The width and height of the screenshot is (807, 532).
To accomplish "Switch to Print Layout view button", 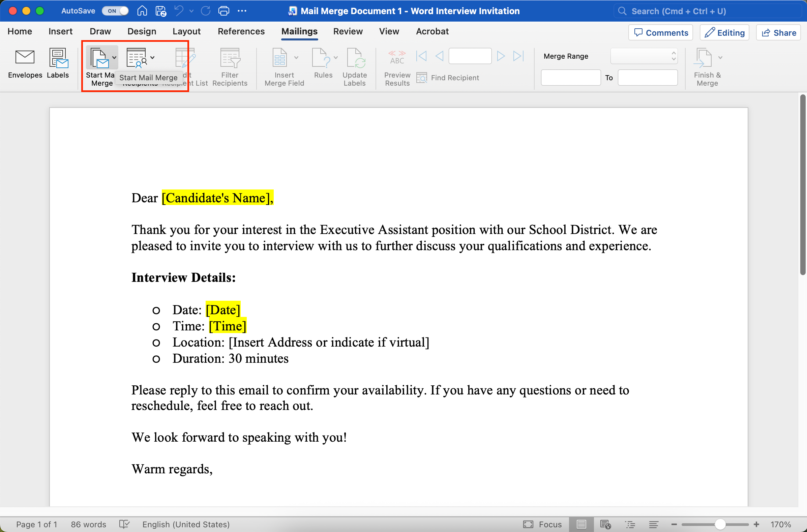I will 581,524.
